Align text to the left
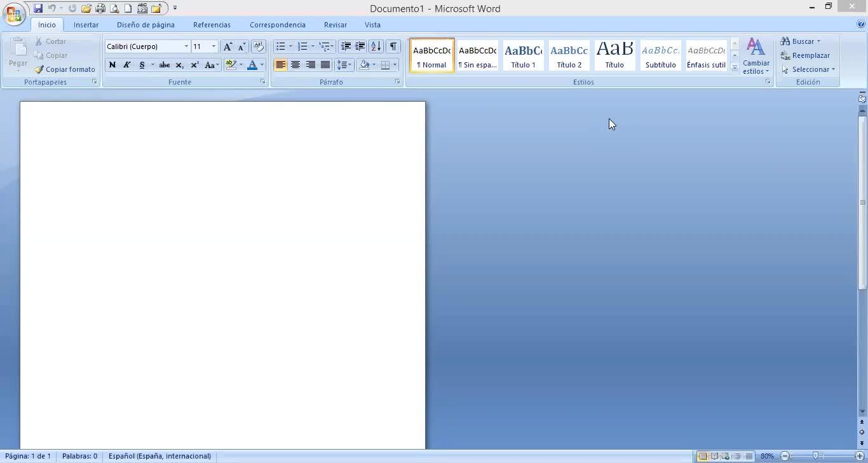The height and width of the screenshot is (463, 868). coord(280,65)
